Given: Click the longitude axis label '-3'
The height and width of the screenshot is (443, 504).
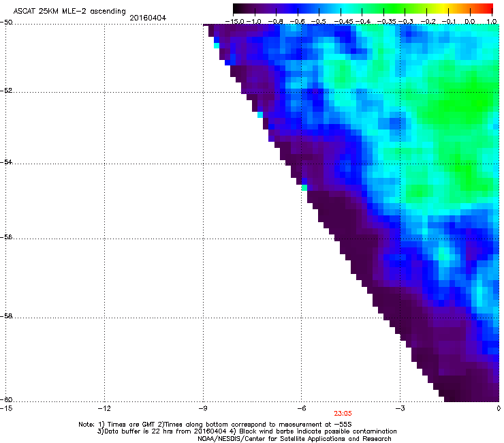Looking at the screenshot, I should point(400,408).
